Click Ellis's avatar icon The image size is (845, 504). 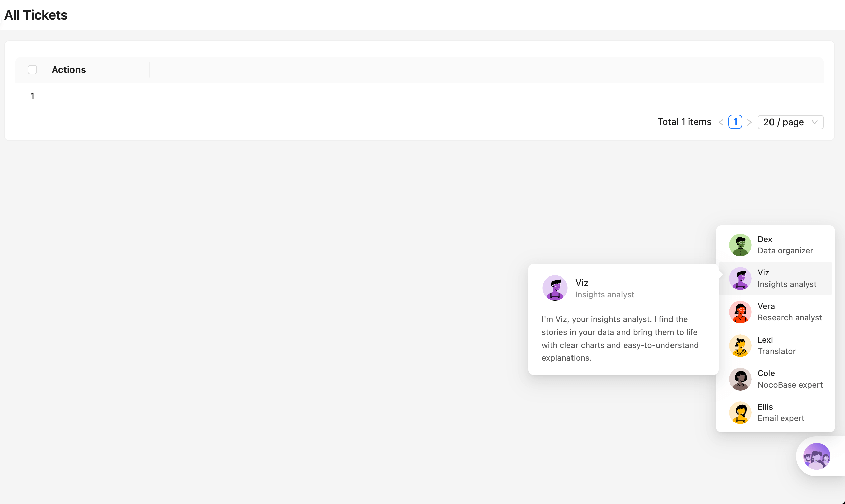pos(740,413)
